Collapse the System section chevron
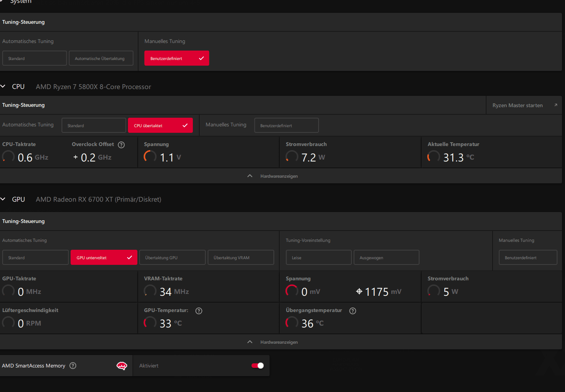This screenshot has width=565, height=392. (2, 1)
